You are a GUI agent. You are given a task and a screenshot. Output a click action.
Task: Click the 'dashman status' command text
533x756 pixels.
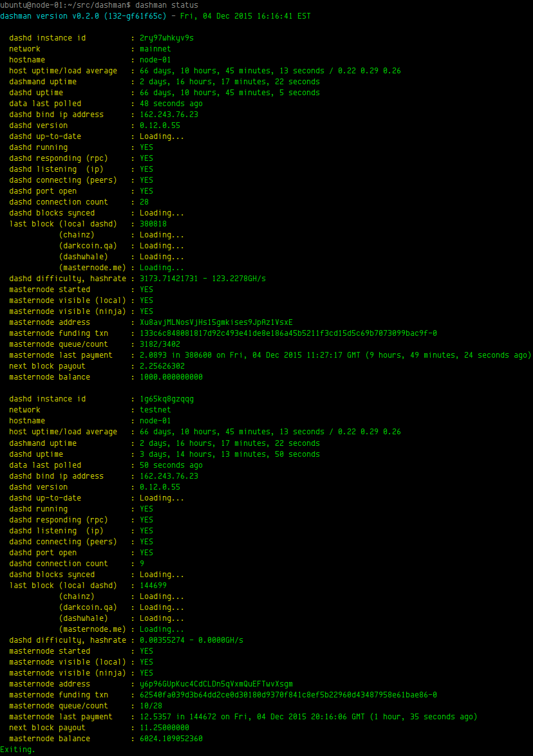(167, 5)
